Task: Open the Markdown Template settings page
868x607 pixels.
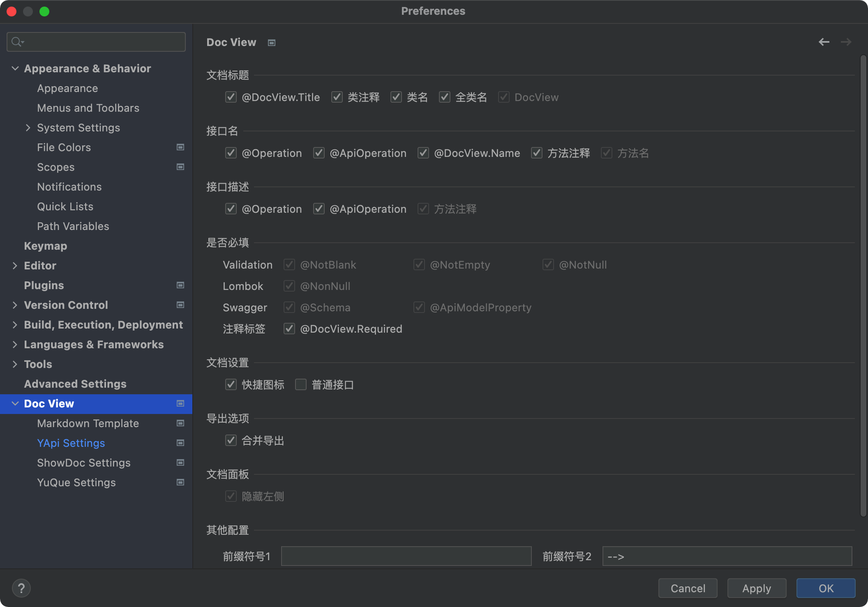Action: (x=88, y=423)
